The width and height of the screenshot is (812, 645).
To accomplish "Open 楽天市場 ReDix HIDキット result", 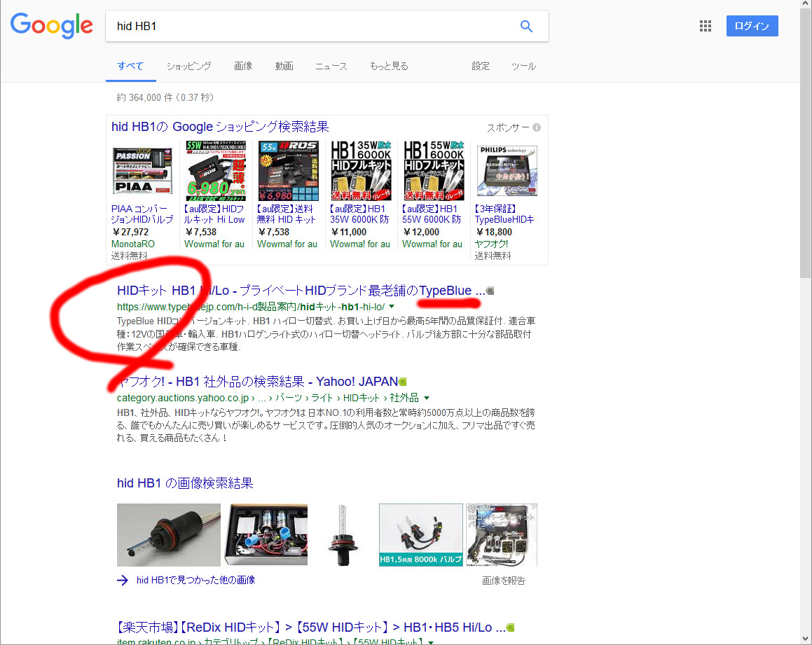I will point(310,627).
